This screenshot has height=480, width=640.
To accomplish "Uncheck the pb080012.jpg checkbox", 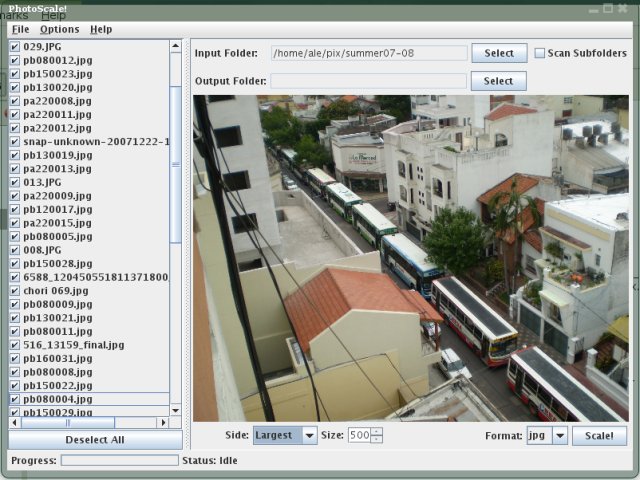I will coord(15,60).
